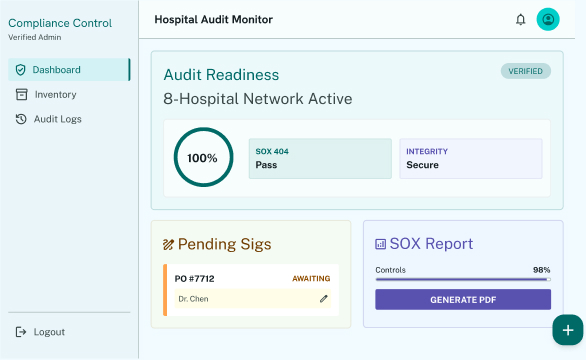Select the Logout option

tap(69, 332)
